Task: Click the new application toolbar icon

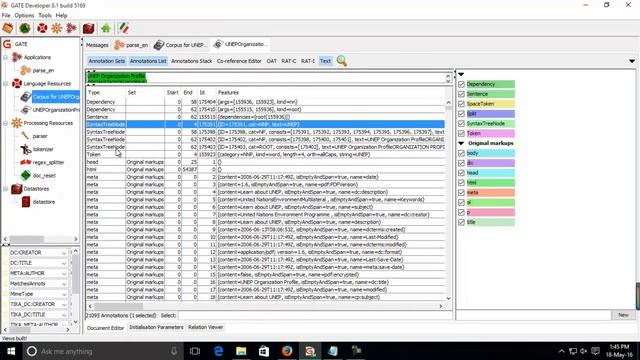Action: coord(71,28)
